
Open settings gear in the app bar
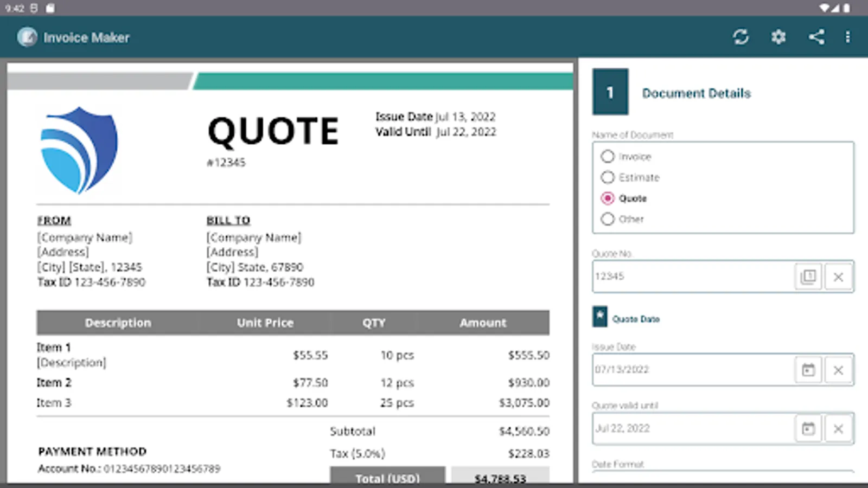[x=778, y=37]
